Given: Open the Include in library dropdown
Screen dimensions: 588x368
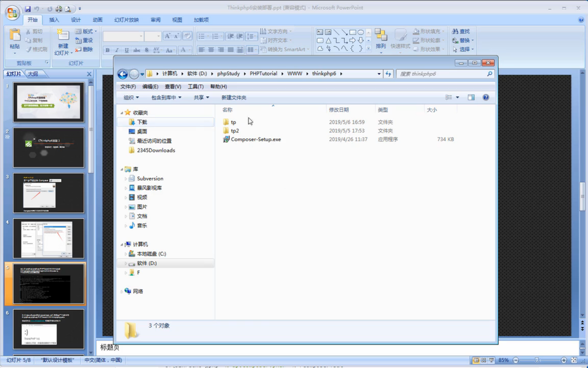Looking at the screenshot, I should pyautogui.click(x=166, y=98).
